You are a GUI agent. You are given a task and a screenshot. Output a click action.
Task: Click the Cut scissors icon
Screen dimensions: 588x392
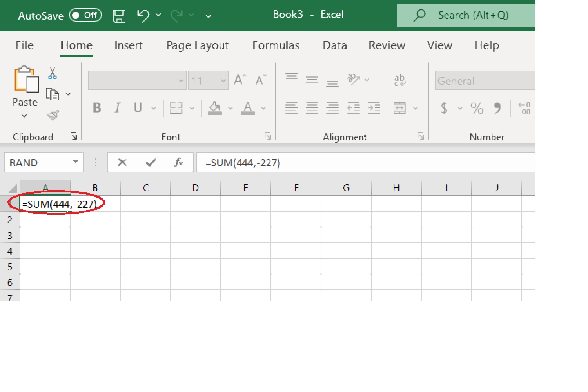53,73
